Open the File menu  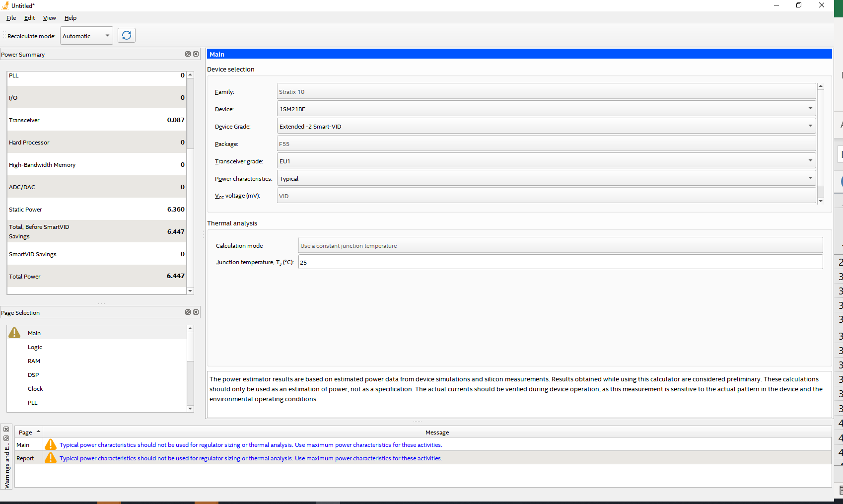11,18
